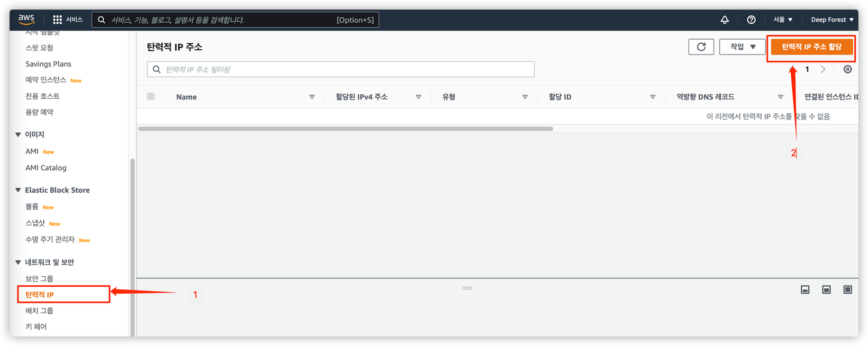Viewport: 868px width, 346px height.
Task: Maximize details panel full view icon
Action: click(x=847, y=289)
